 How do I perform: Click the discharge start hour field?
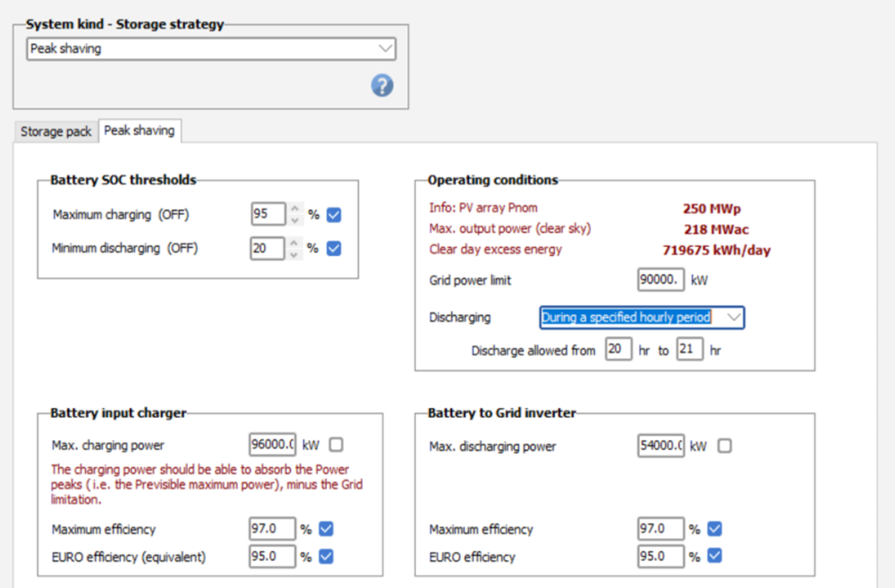point(618,350)
